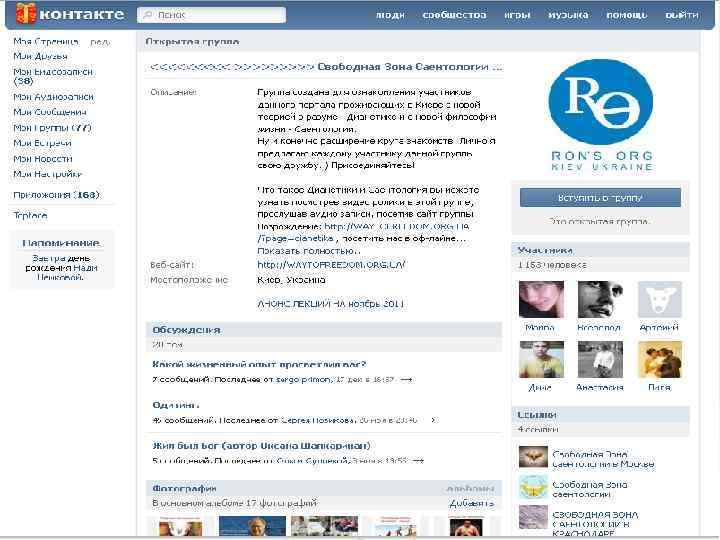Screen dimensions: 720x540
Task: Open member Артемий's default dog avatar
Action: point(660,299)
